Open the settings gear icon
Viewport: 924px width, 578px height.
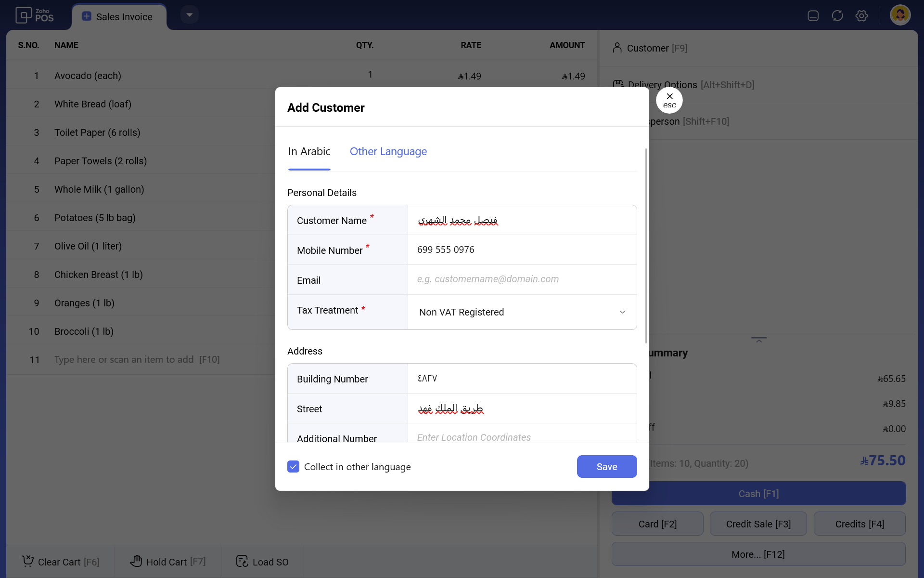[x=861, y=16]
